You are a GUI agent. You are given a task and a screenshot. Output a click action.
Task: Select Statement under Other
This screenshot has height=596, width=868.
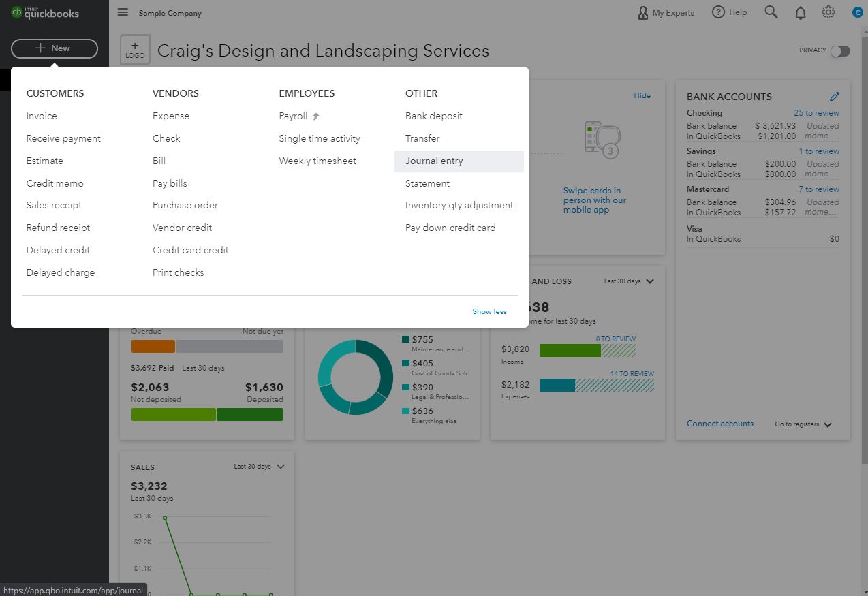[x=427, y=183]
